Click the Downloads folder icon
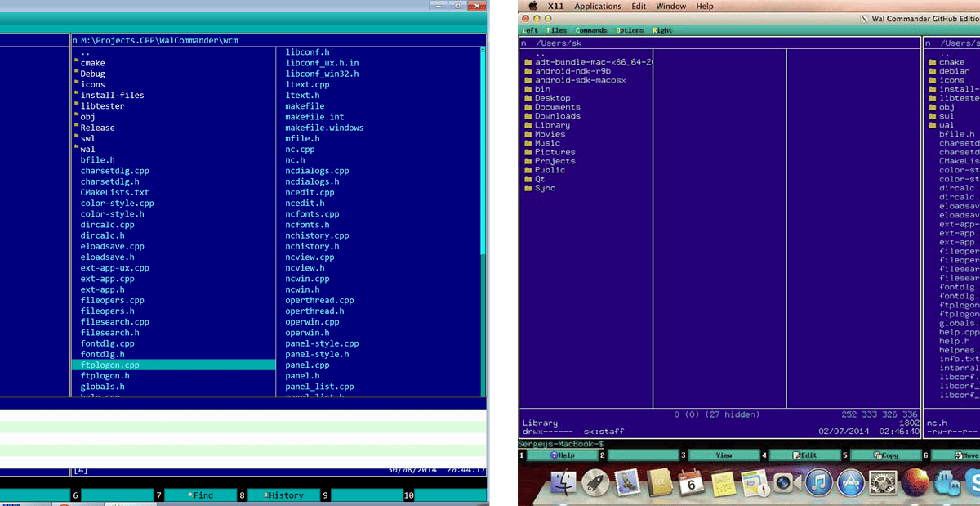Viewport: 980px width, 506px height. [x=528, y=116]
